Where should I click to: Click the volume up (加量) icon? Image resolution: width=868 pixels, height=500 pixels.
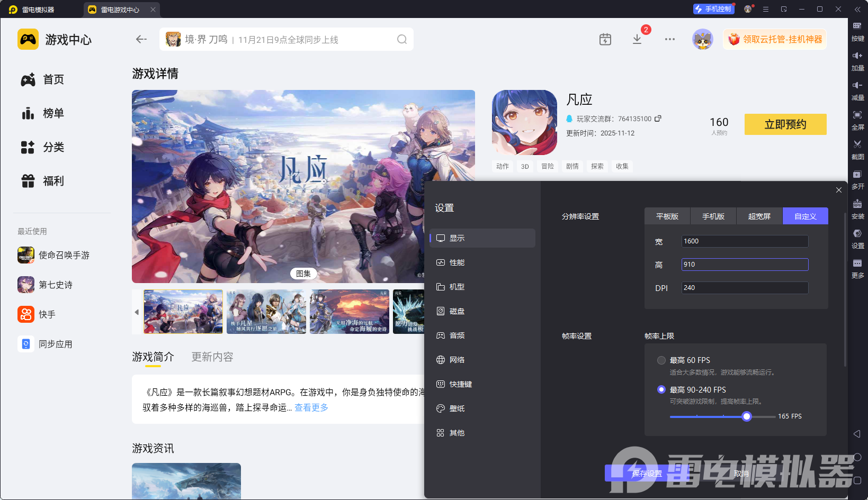(857, 56)
